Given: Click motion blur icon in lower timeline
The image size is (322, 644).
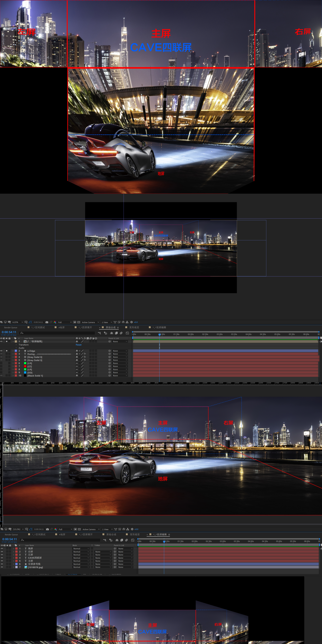Looking at the screenshot, I should pos(127,540).
